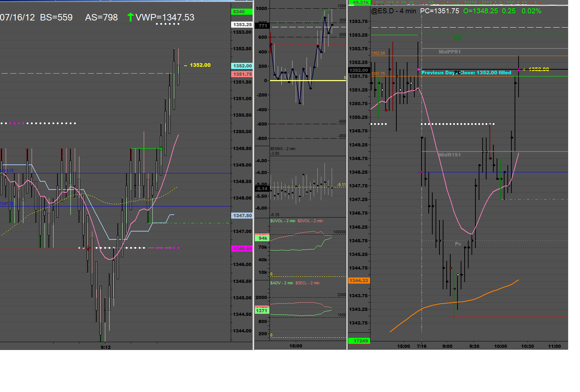Click the -5.14 value marker
Viewport: 580px width, 392px height.
[262, 189]
